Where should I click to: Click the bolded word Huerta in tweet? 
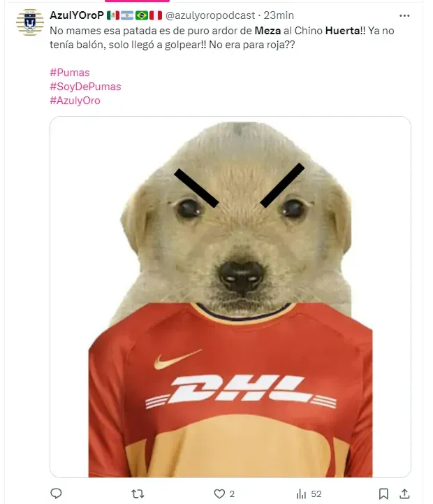(x=342, y=31)
